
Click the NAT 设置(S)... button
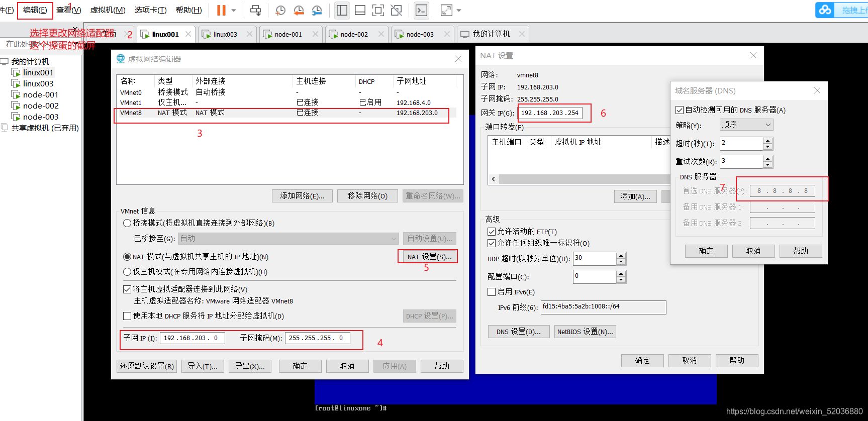click(429, 257)
